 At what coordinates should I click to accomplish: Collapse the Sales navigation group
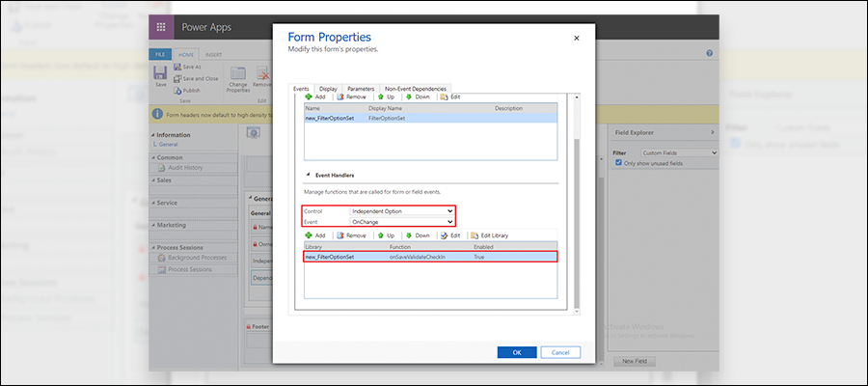click(x=153, y=180)
